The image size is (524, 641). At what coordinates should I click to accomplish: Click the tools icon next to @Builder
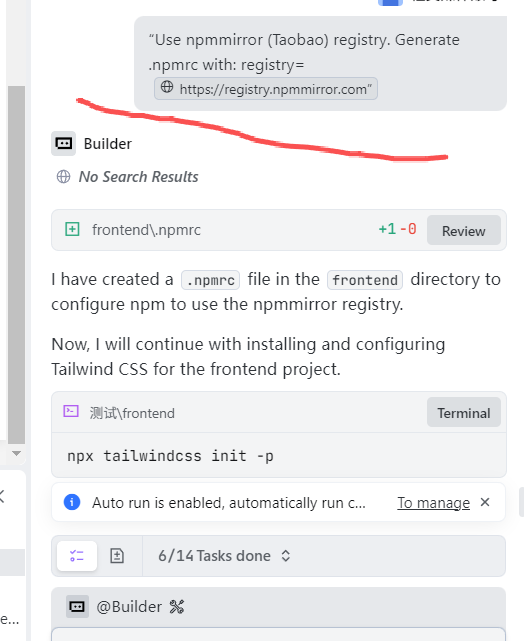(177, 607)
